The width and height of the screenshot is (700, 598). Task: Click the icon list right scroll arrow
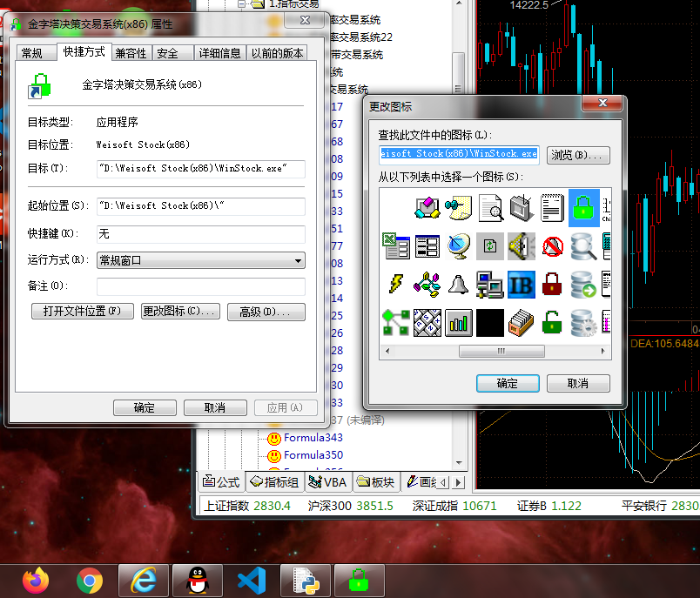coord(603,351)
